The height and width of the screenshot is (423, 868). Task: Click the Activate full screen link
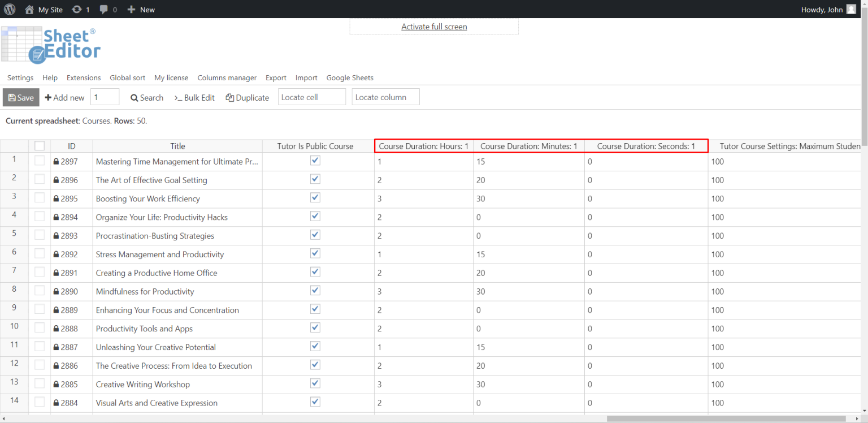(433, 27)
